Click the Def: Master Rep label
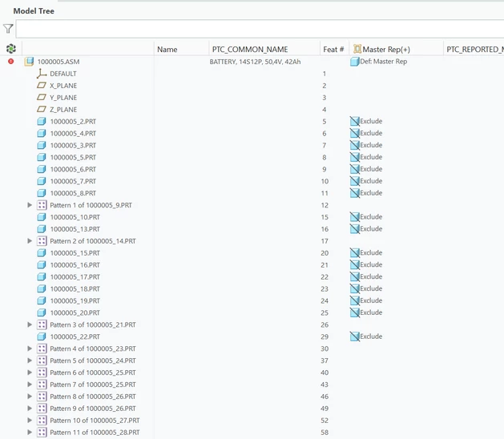The image size is (504, 439). tap(384, 62)
